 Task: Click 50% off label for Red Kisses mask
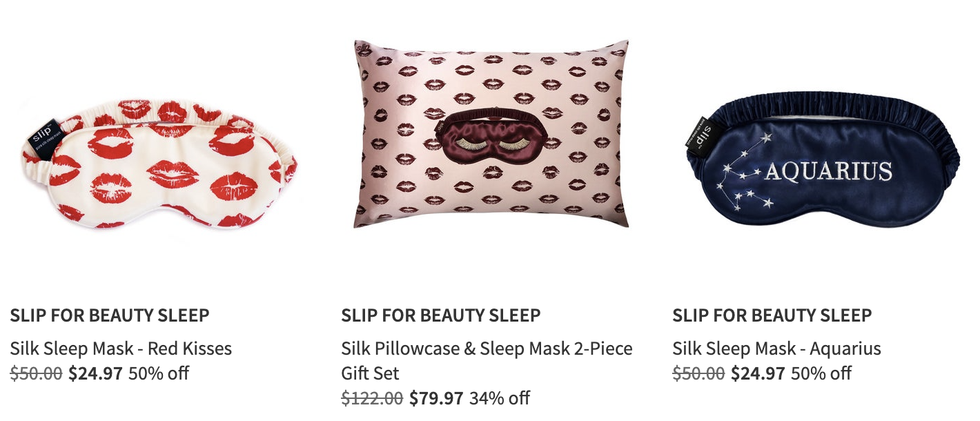tap(159, 373)
